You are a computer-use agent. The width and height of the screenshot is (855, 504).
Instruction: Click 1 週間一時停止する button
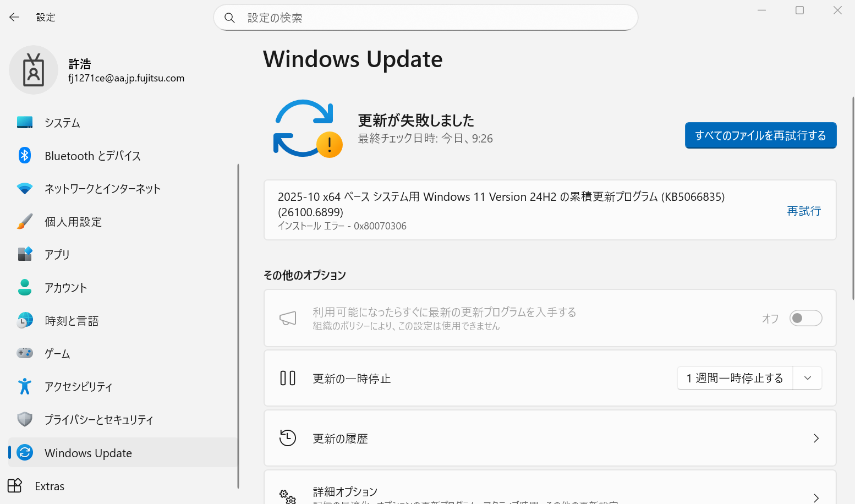[x=735, y=378]
